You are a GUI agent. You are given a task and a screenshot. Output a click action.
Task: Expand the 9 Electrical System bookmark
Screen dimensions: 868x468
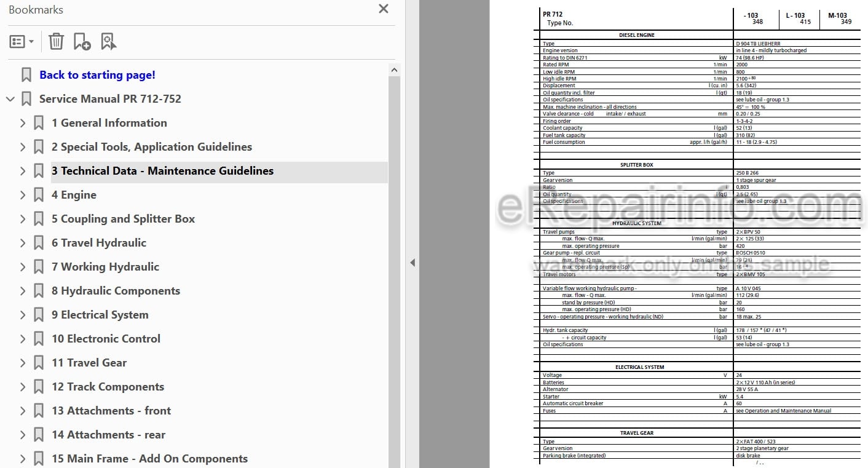tap(23, 315)
